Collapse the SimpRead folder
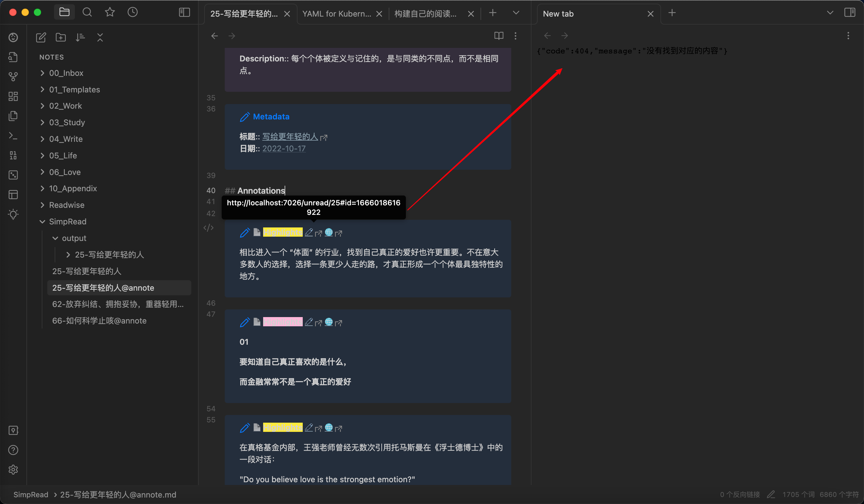Screen dimensions: 864x504 click(x=68, y=222)
